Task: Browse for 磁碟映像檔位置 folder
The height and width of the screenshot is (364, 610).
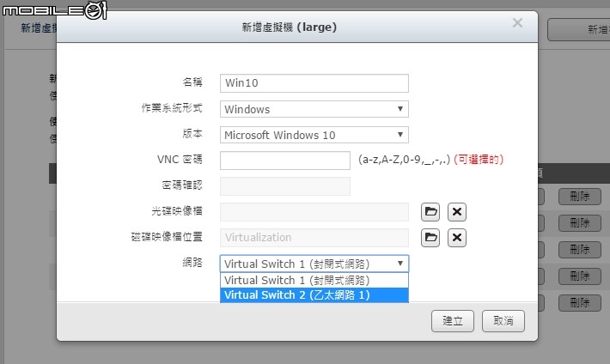Action: tap(430, 237)
